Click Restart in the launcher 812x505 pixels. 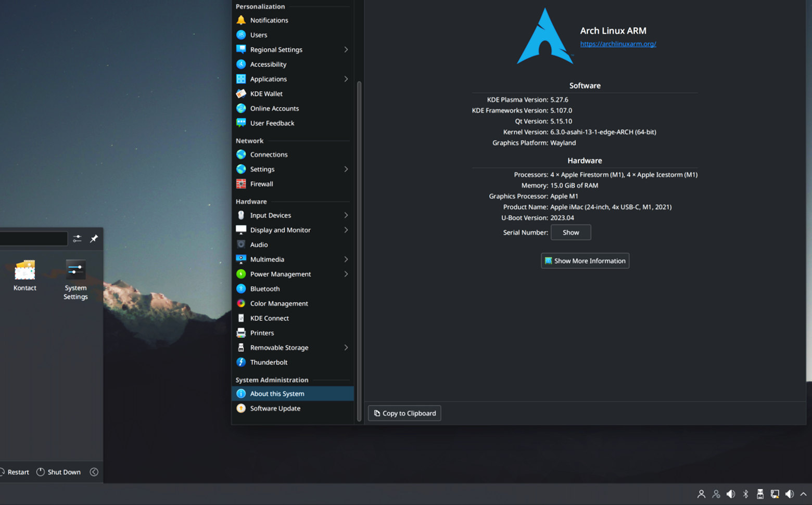pyautogui.click(x=14, y=472)
